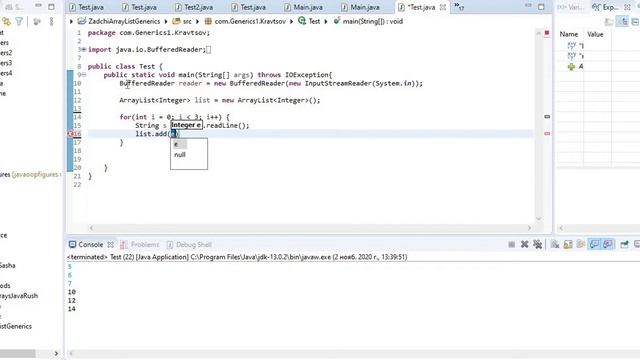Toggle the Scroll Lock icon in Console
Viewport: 640px width, 360px height.
click(x=568, y=244)
